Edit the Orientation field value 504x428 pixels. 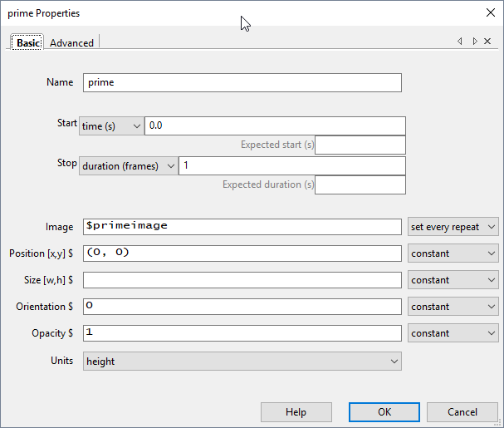tap(242, 307)
